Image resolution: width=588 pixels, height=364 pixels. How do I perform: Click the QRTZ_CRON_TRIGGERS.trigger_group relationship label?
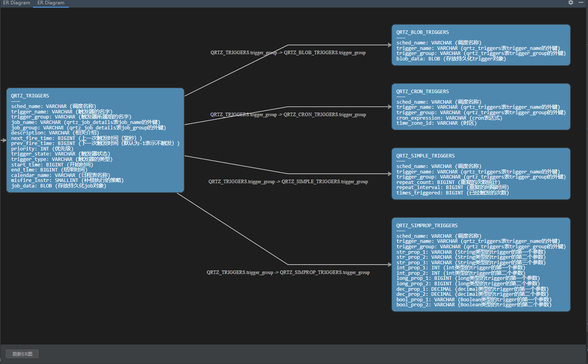288,115
